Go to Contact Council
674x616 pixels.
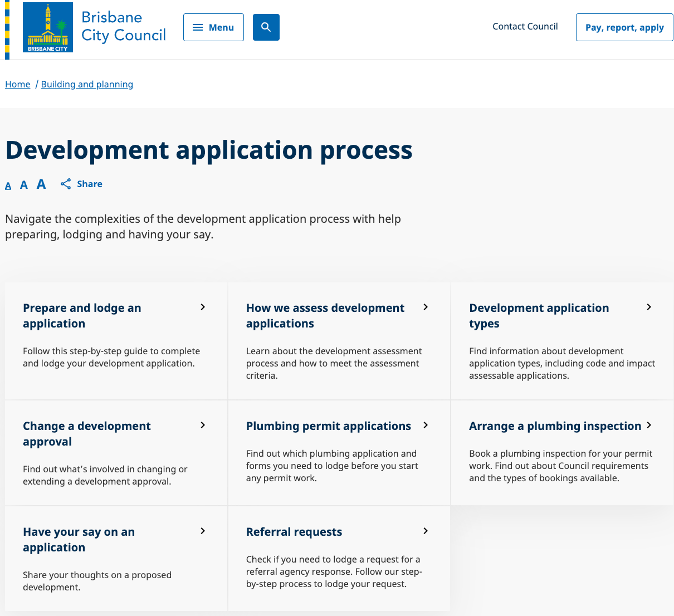click(x=525, y=26)
